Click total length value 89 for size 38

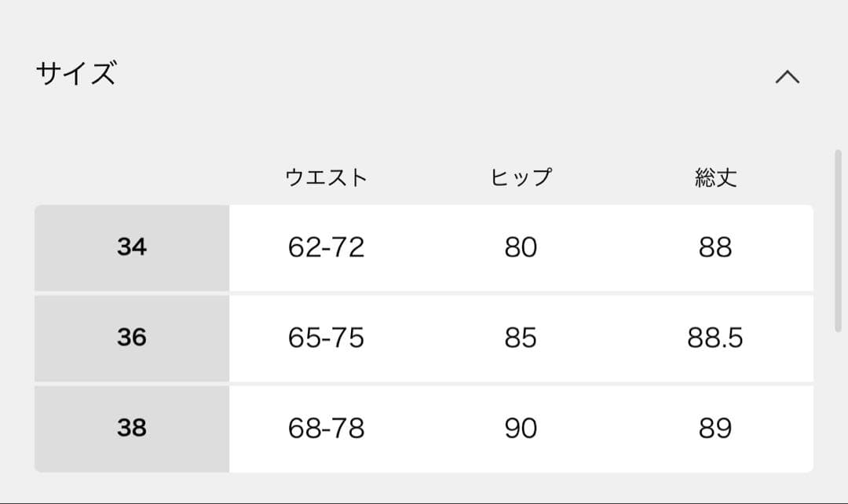tap(715, 428)
